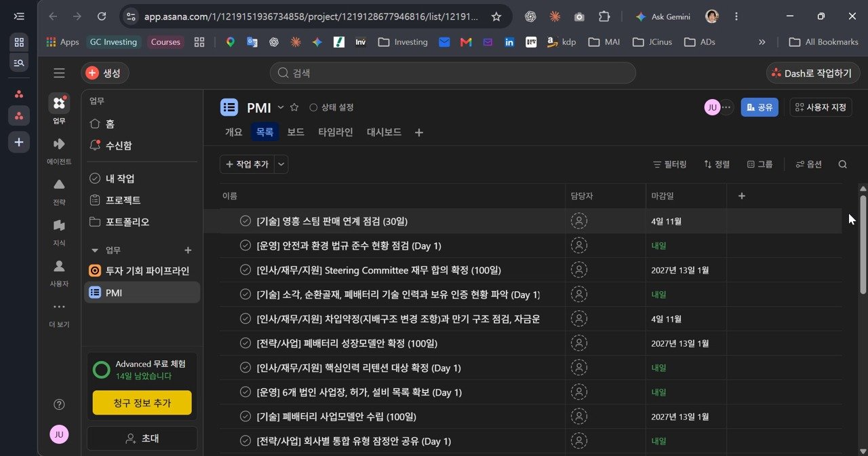
Task: Star the PMI project as favorite
Action: (294, 107)
